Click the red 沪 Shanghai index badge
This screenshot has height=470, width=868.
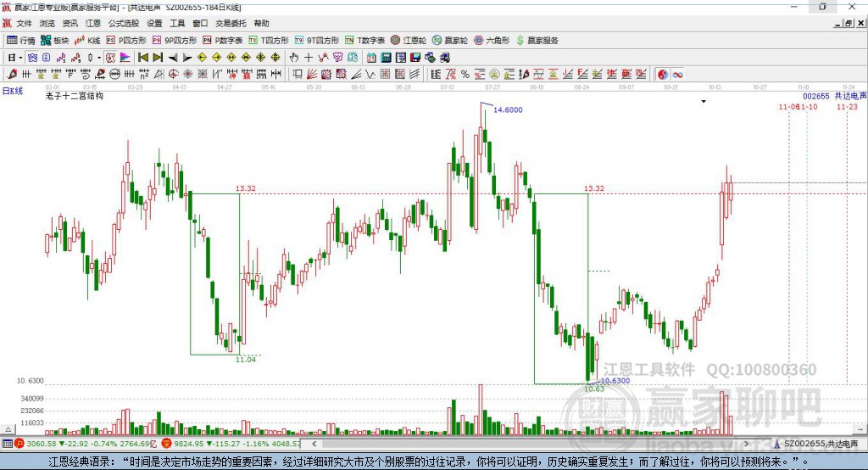pyautogui.click(x=19, y=444)
